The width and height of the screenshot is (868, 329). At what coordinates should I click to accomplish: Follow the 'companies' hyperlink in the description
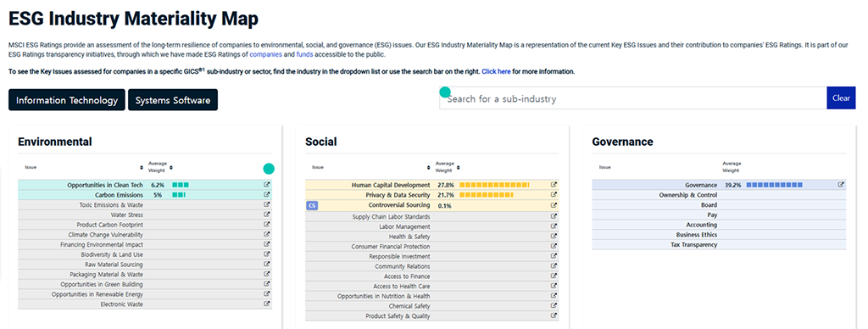[265, 54]
